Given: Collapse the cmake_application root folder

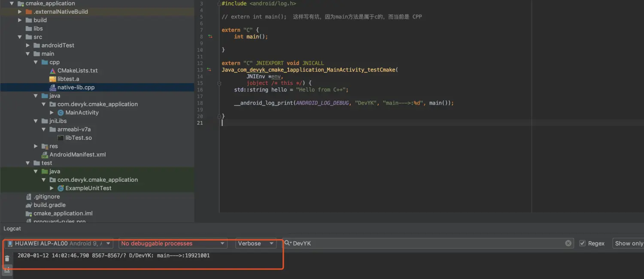Looking at the screenshot, I should click(x=12, y=3).
